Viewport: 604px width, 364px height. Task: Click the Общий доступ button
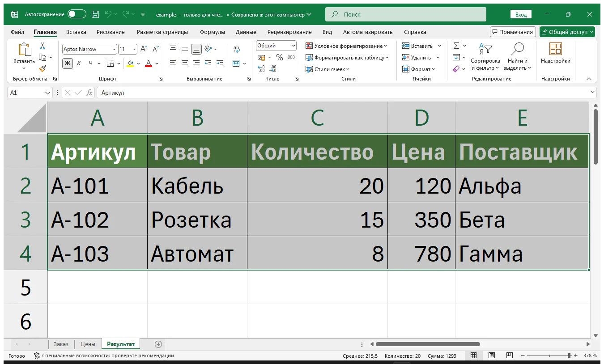[567, 32]
